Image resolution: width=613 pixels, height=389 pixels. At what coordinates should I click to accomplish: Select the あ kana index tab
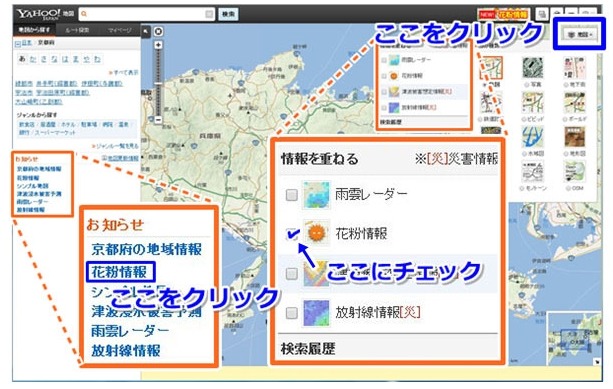coord(22,59)
